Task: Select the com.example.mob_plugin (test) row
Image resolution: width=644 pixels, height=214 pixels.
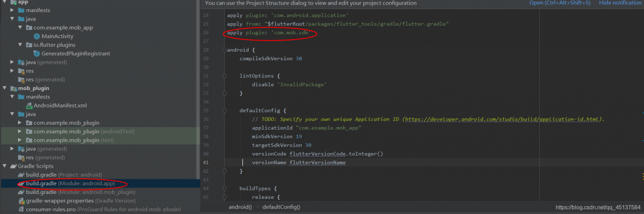Action: pyautogui.click(x=100, y=140)
